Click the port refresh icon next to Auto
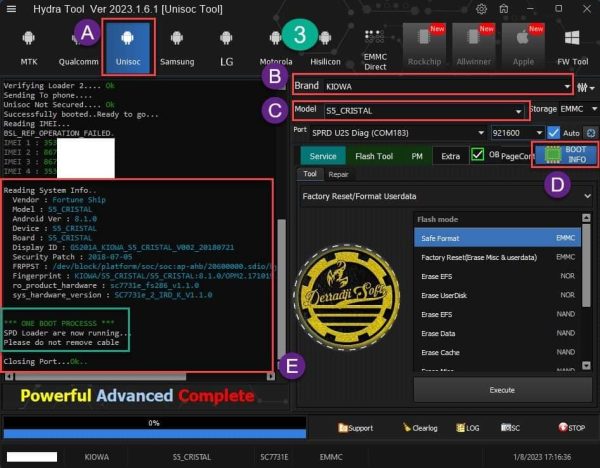This screenshot has height=468, width=600. (590, 133)
